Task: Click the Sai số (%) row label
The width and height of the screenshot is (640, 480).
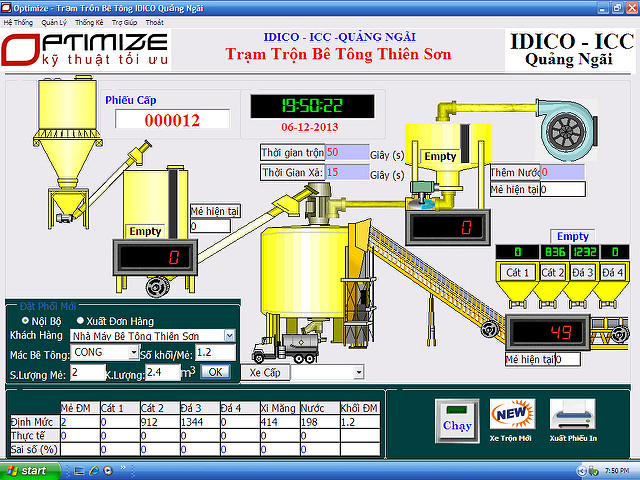Action: (x=34, y=449)
